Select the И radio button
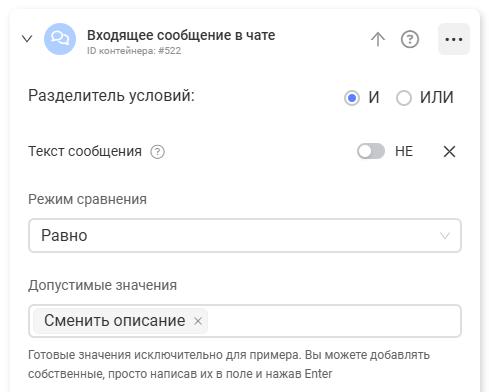 [352, 98]
